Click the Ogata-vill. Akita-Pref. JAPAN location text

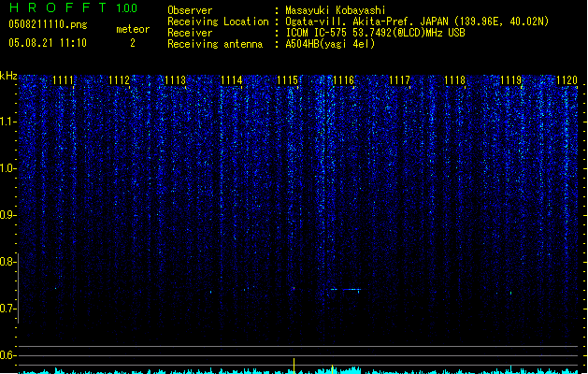tap(417, 22)
